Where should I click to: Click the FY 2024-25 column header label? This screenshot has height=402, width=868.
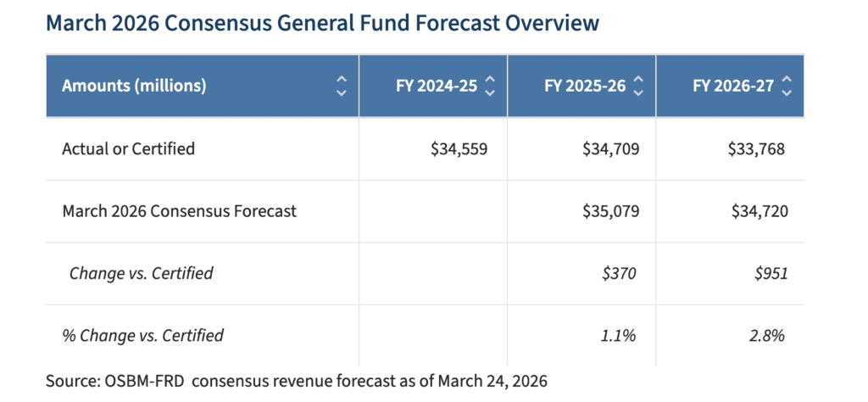[x=436, y=86]
